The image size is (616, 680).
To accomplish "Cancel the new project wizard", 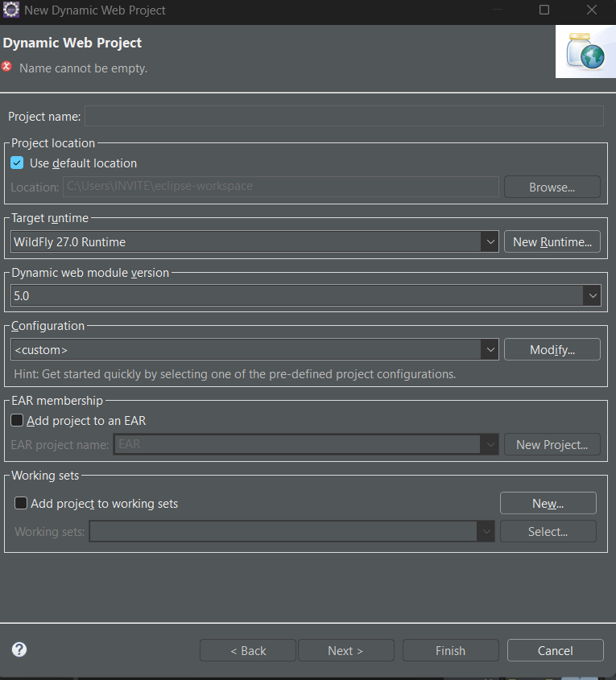I will click(556, 650).
